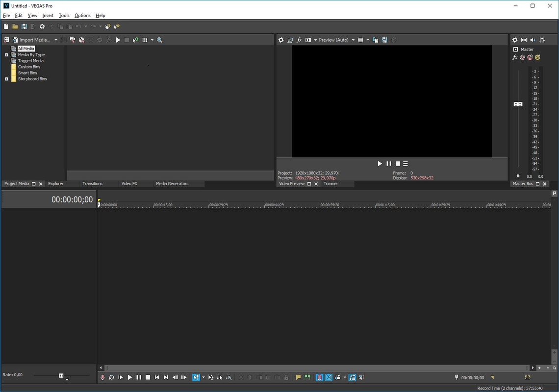Extract audio from CD in Project Media
The width and height of the screenshot is (559, 392).
[x=81, y=40]
